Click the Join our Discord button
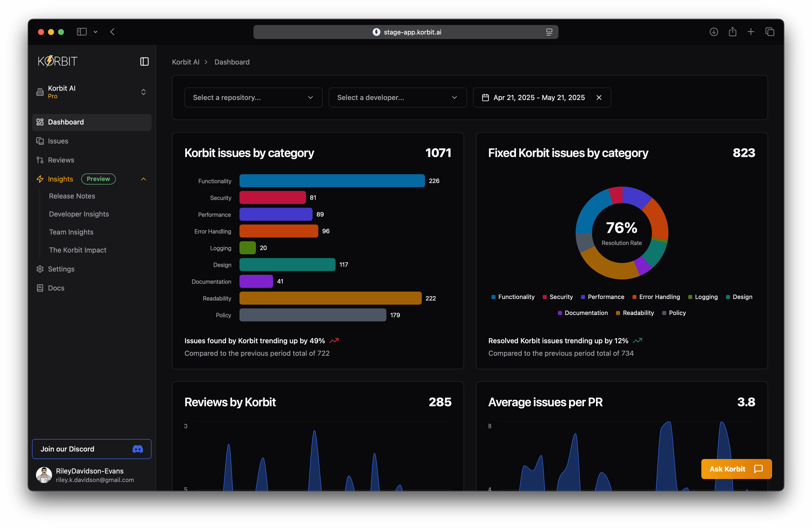This screenshot has height=528, width=812. pyautogui.click(x=91, y=449)
